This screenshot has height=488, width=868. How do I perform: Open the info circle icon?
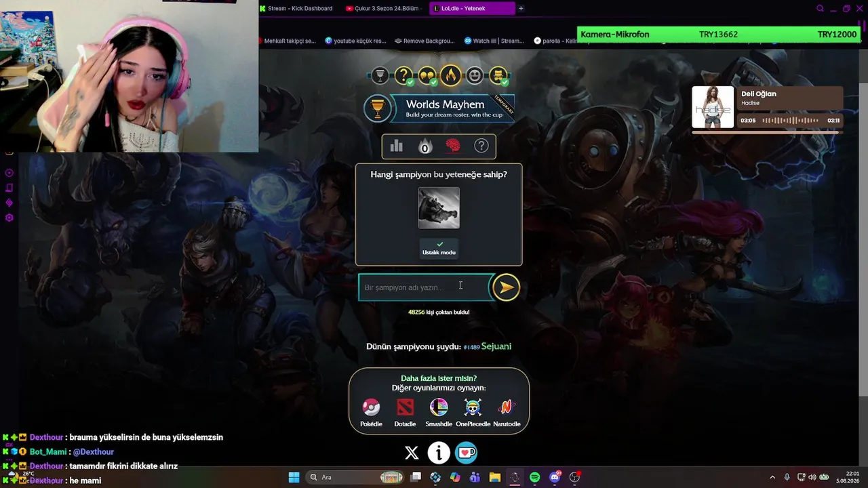[439, 453]
